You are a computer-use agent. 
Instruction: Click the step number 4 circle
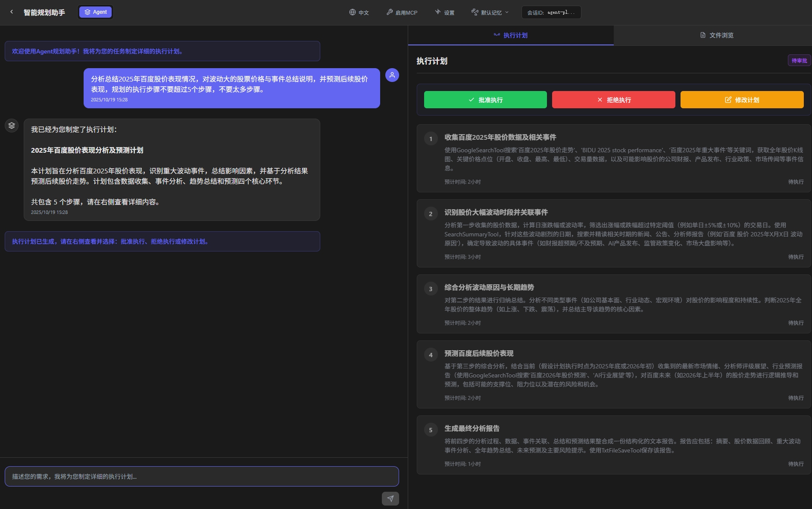pos(431,355)
